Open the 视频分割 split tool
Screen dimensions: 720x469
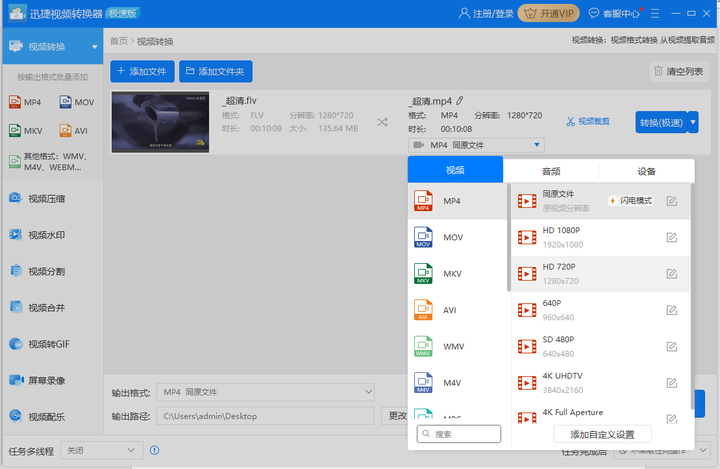click(38, 271)
